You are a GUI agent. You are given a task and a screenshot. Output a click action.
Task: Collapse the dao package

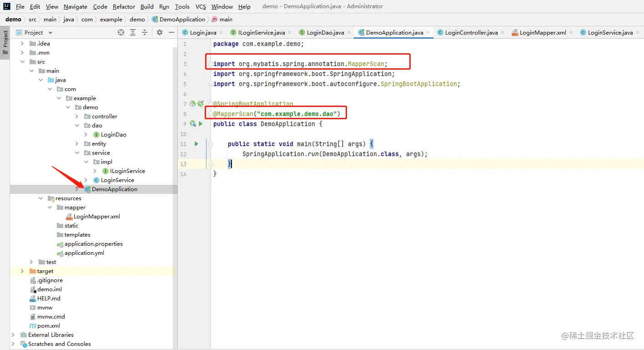tap(77, 126)
